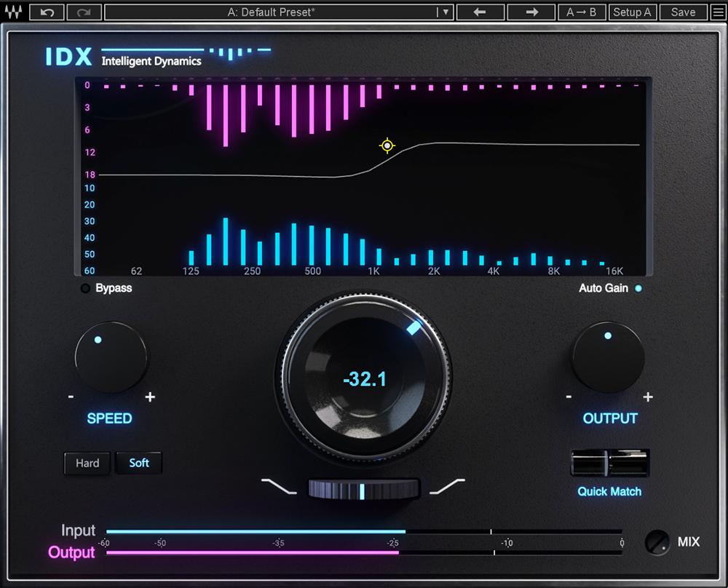Switch to Setup A button

coord(633,12)
